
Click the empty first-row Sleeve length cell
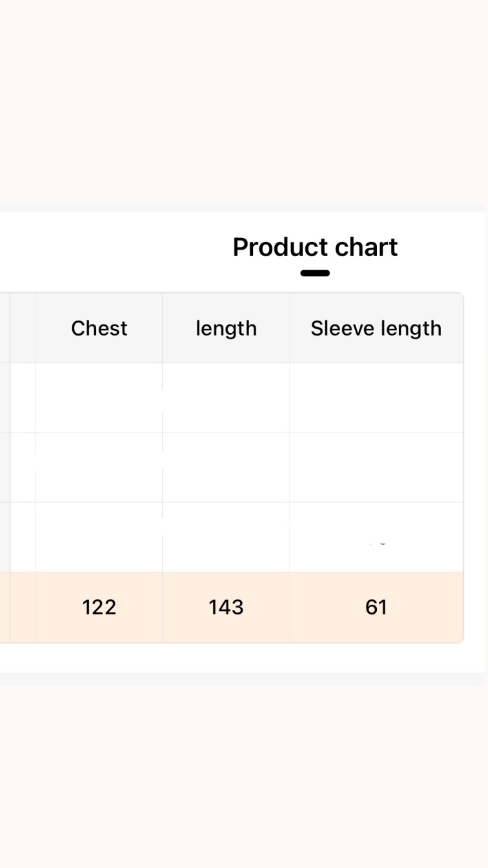click(x=376, y=398)
